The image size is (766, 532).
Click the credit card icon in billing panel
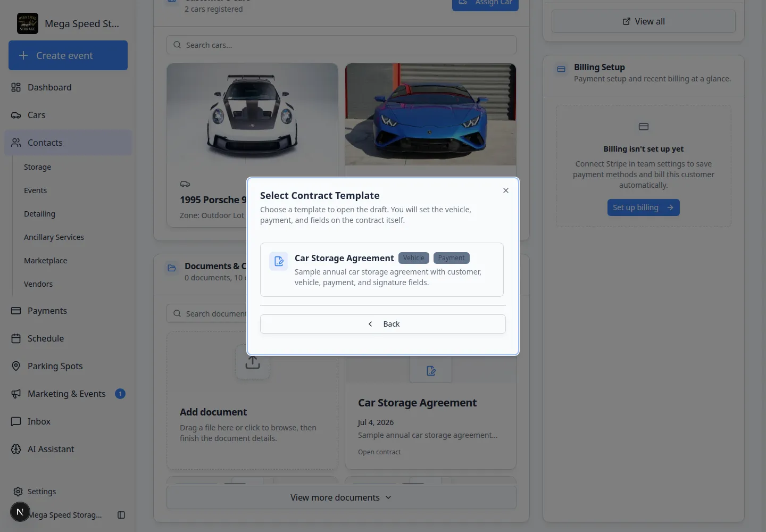(644, 127)
